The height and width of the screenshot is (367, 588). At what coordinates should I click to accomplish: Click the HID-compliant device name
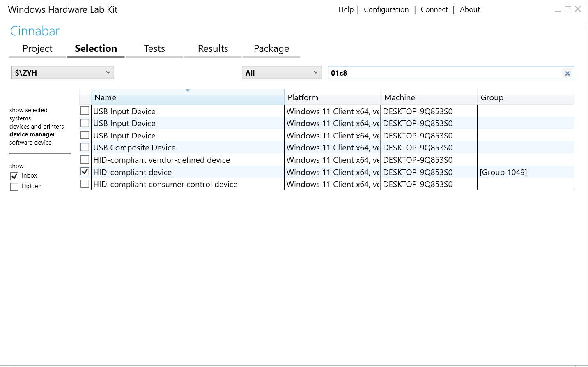tap(132, 172)
